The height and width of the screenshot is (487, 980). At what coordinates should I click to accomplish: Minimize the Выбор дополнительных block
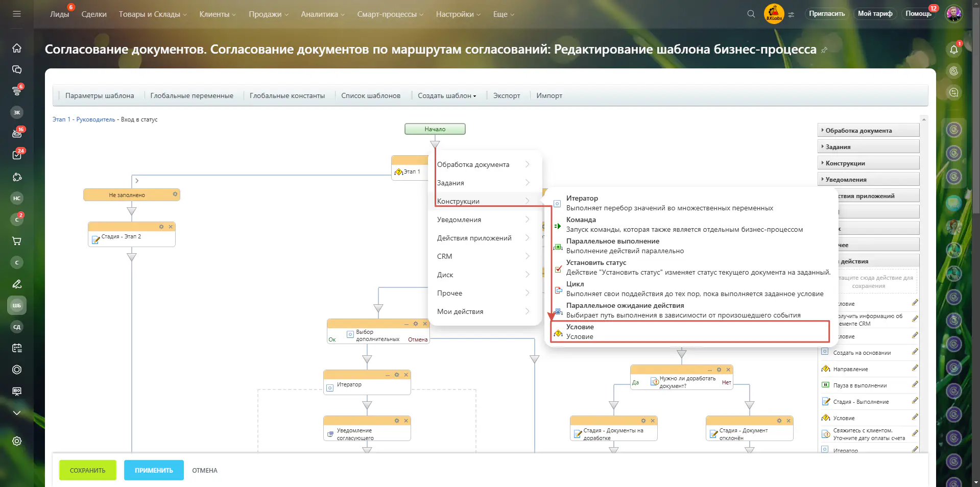[407, 324]
